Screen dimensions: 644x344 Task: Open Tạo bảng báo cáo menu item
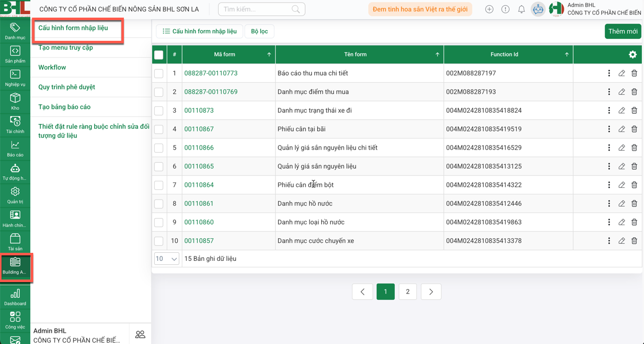point(64,107)
